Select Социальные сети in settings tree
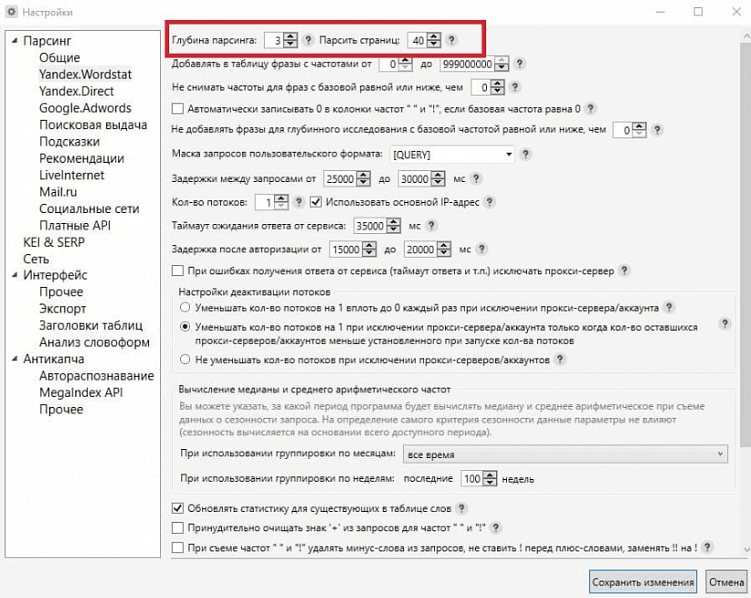 pyautogui.click(x=89, y=208)
